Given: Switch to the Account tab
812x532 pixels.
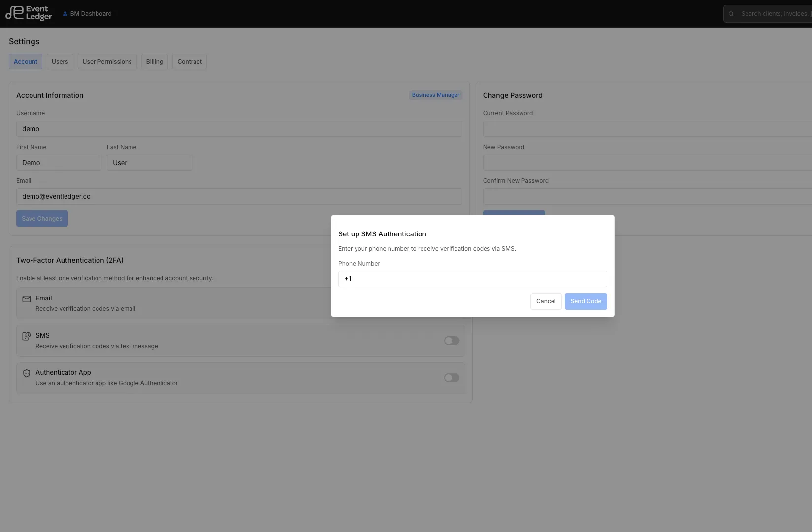Looking at the screenshot, I should tap(26, 62).
